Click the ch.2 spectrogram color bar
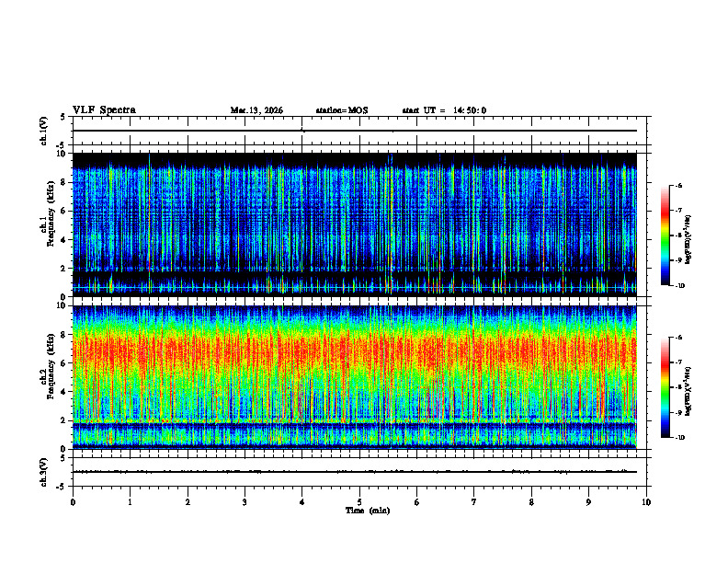Viewport: 728px width, 563px height. pos(665,387)
